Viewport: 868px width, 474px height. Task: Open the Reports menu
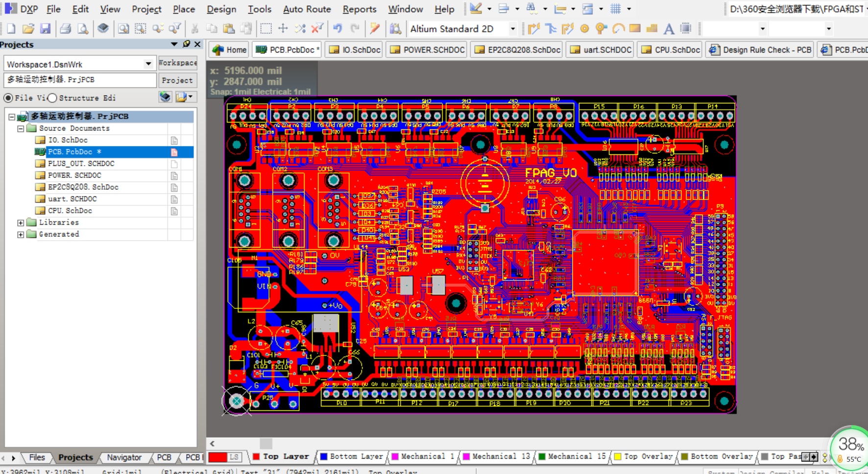point(359,9)
